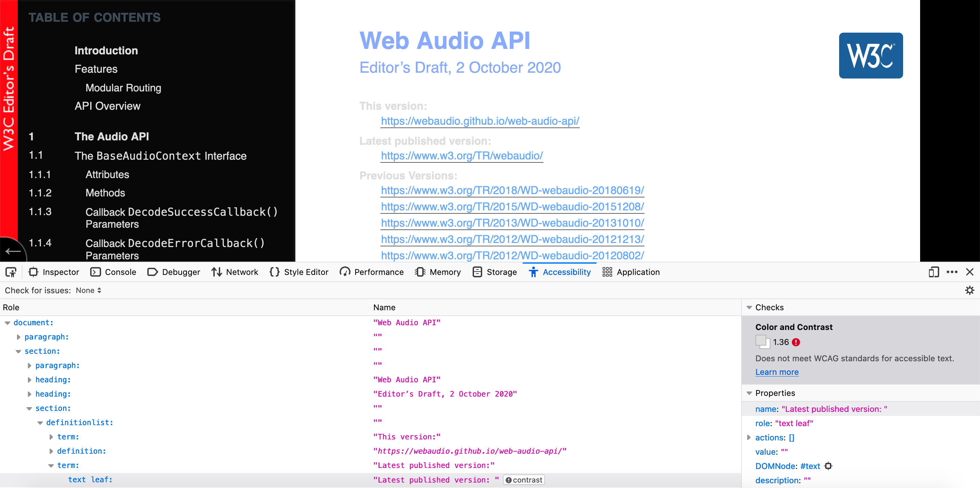Viewport: 980px width, 488px height.
Task: Select the definitionlist tree row
Action: 80,423
